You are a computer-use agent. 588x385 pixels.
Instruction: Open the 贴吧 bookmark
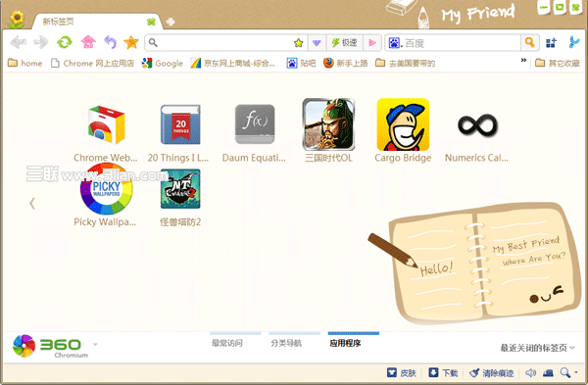pos(302,63)
